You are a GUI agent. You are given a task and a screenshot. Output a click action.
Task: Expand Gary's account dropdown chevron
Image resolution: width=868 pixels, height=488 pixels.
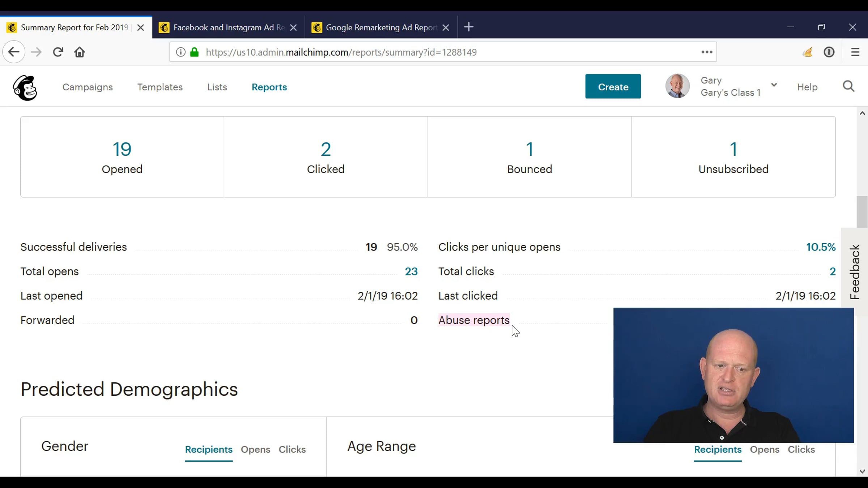pyautogui.click(x=774, y=85)
